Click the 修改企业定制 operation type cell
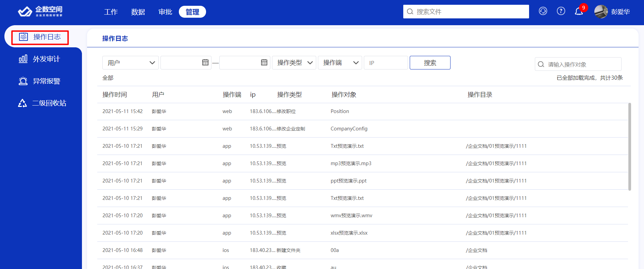The image size is (644, 269). point(291,129)
